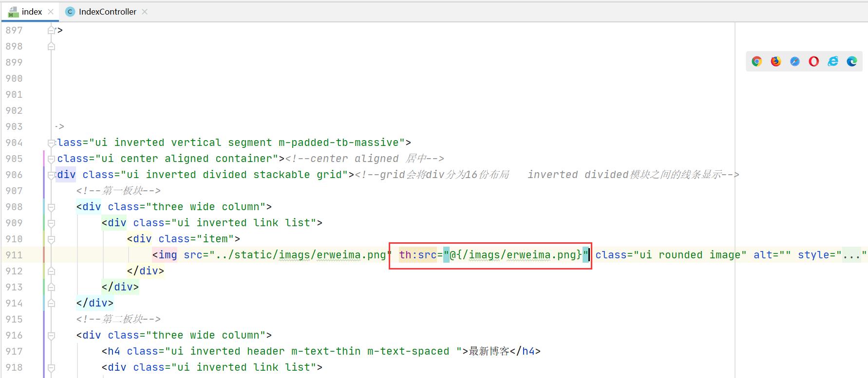
Task: Collapse fold marker at line 916
Action: click(x=51, y=335)
